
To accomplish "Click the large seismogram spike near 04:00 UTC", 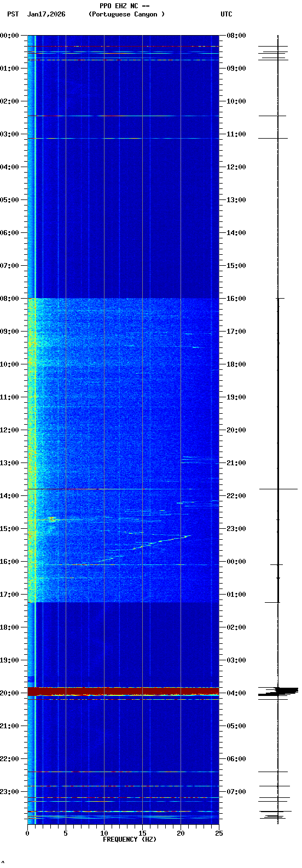I will tap(278, 692).
